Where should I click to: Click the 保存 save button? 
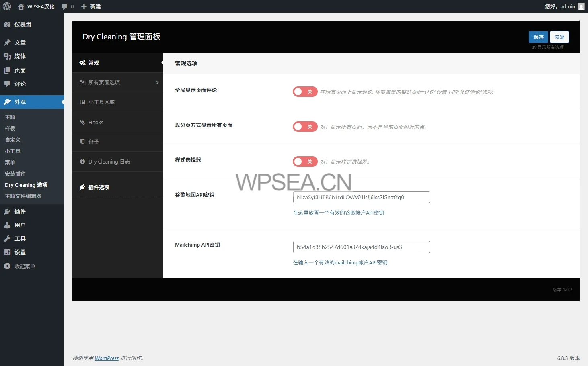click(538, 37)
